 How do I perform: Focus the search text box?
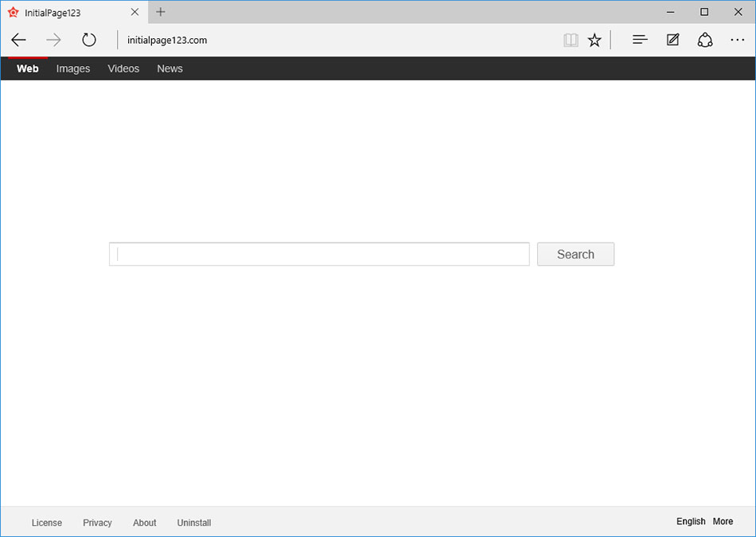click(319, 255)
